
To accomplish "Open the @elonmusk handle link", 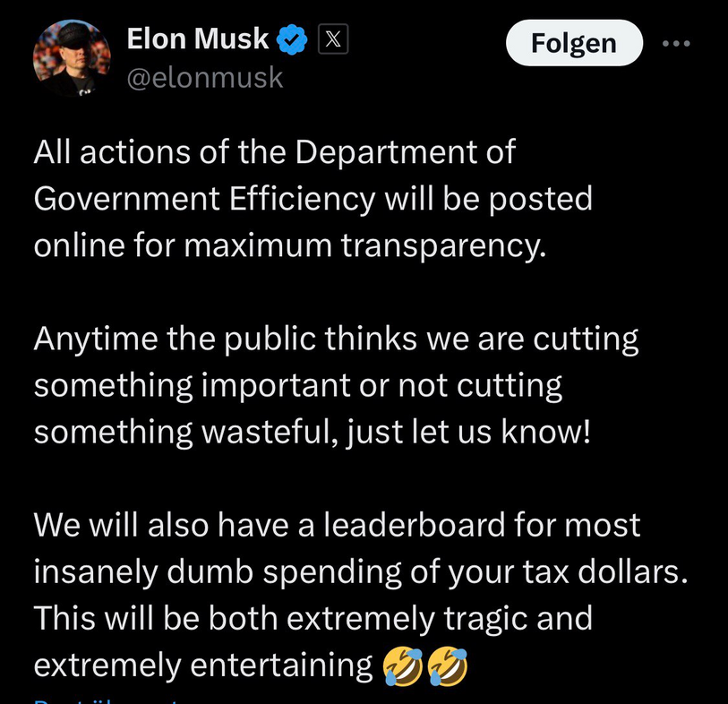I will click(205, 79).
